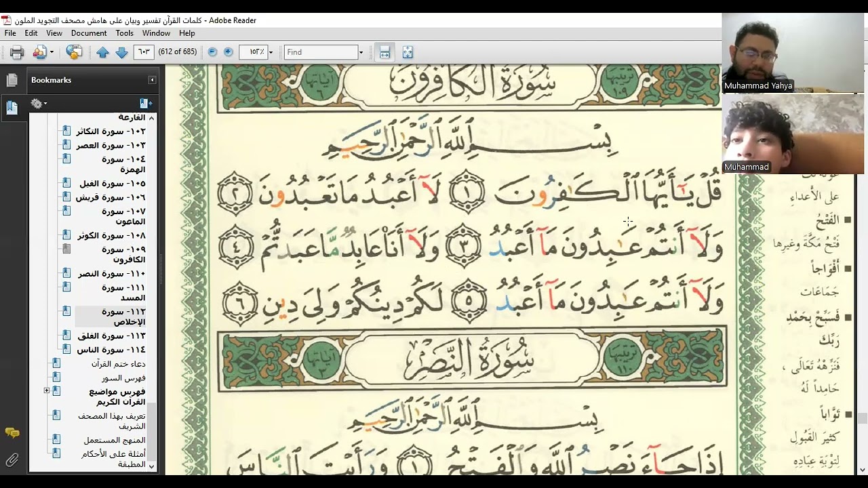The width and height of the screenshot is (868, 488).
Task: Go to previous page arrow
Action: coord(102,52)
